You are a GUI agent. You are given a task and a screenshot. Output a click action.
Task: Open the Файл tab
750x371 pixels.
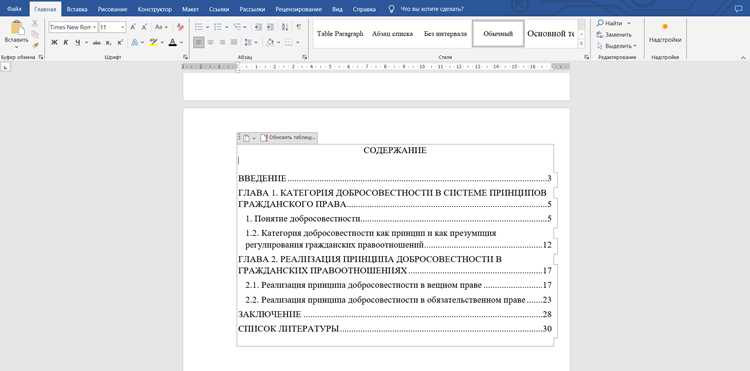coord(14,9)
